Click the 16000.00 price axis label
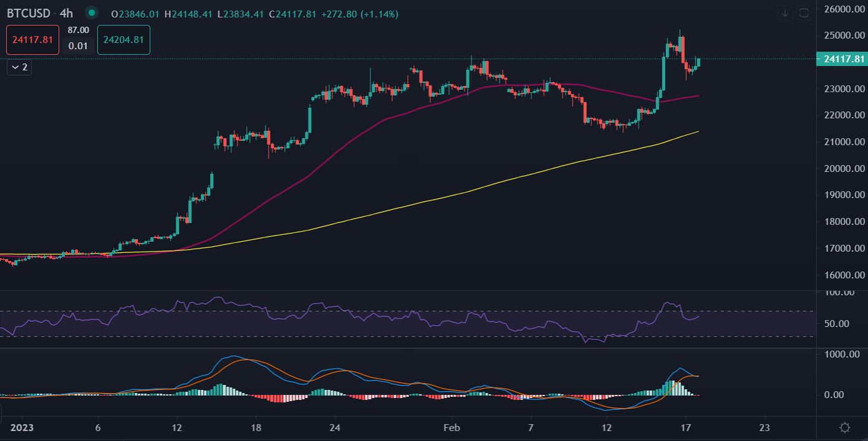This screenshot has width=868, height=441. tap(844, 275)
